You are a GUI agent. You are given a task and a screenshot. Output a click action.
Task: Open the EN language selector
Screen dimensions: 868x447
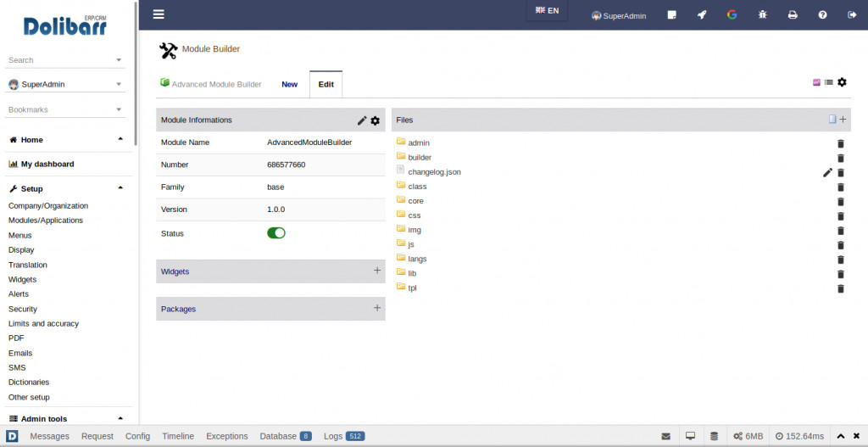(x=547, y=10)
